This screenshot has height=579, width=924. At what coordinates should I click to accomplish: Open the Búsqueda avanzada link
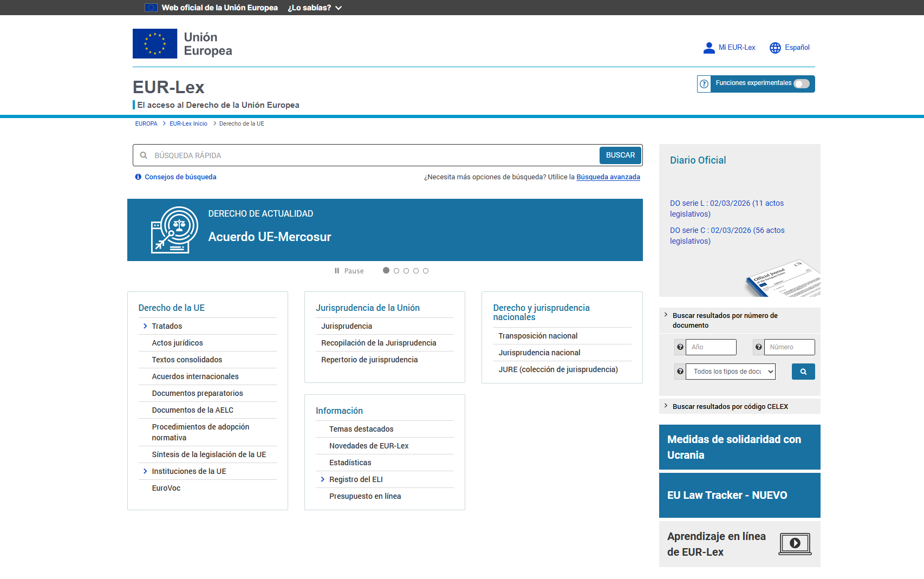coord(608,177)
